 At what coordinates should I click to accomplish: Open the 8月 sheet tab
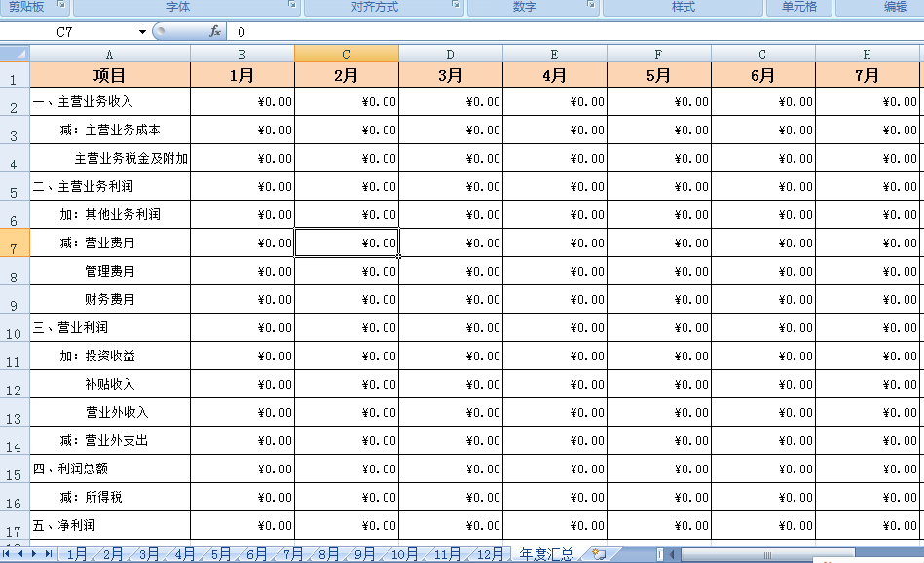click(x=328, y=554)
